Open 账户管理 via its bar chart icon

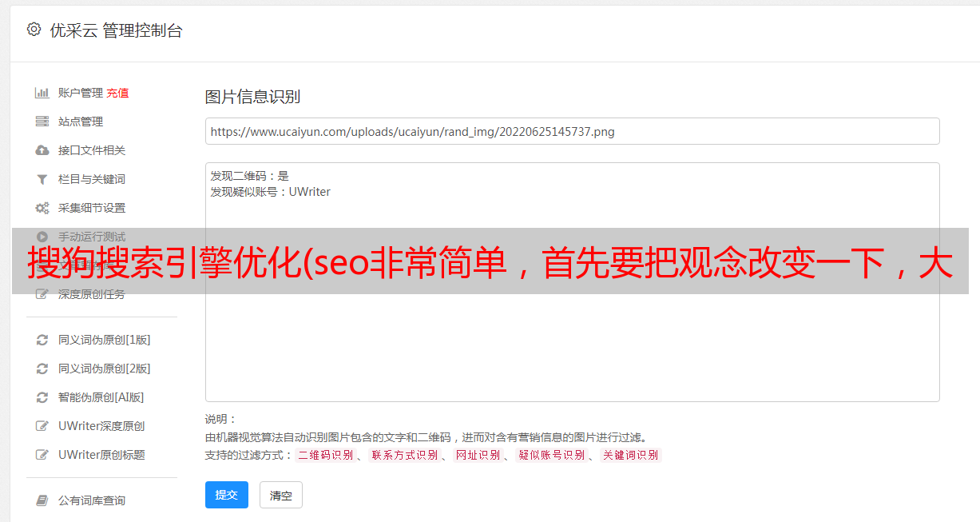(x=42, y=93)
